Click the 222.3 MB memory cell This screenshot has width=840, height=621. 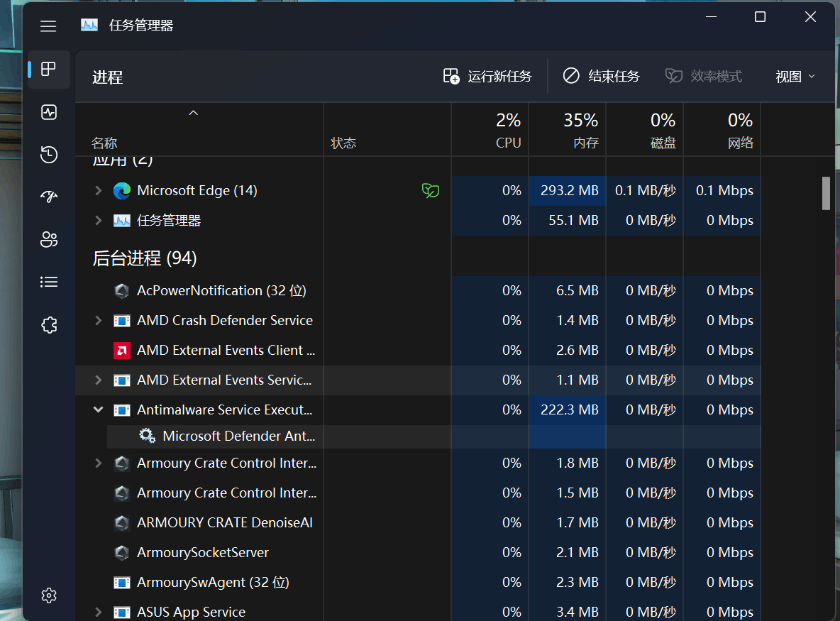coord(568,410)
